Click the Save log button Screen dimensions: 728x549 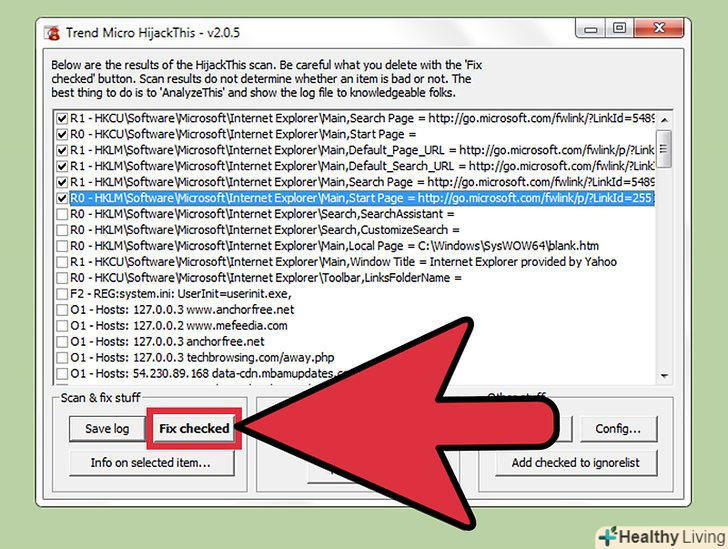[107, 428]
